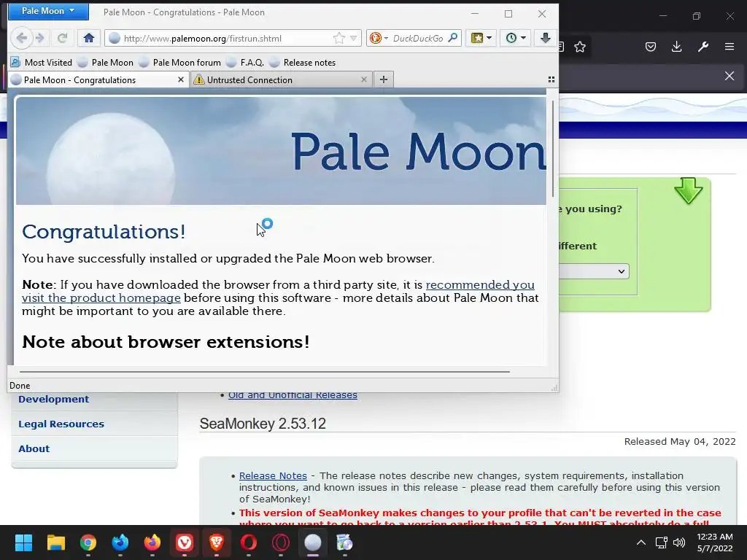Open the Pale Moon application menu

[48, 11]
